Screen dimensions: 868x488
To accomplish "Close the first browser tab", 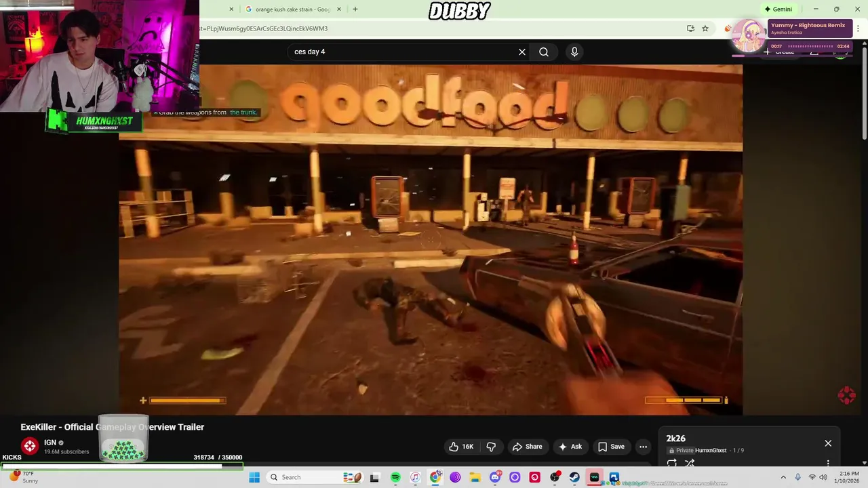I will click(x=231, y=9).
